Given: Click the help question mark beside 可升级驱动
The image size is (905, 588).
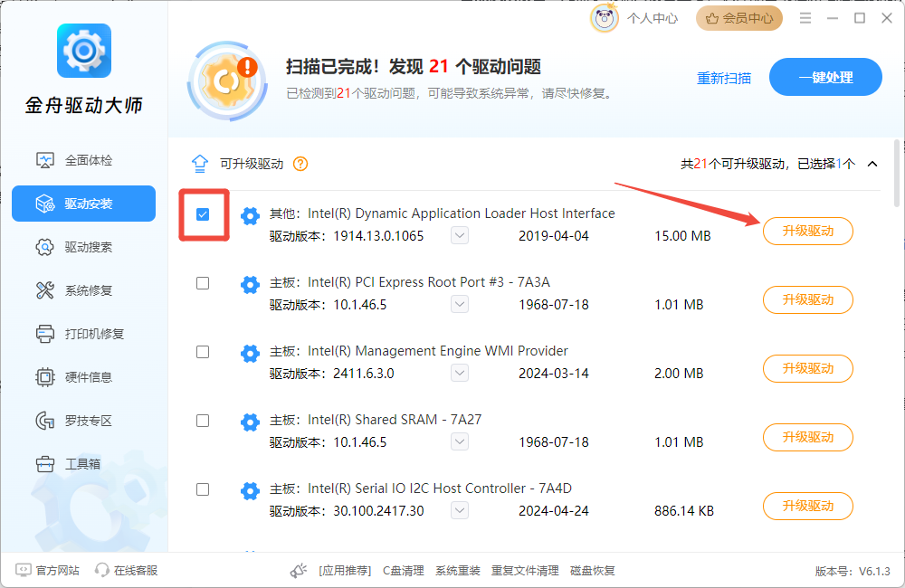Looking at the screenshot, I should 300,164.
